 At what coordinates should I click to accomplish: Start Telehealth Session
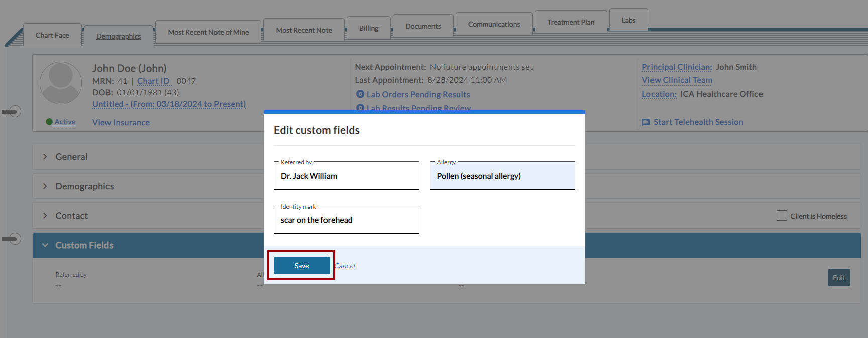tap(698, 122)
